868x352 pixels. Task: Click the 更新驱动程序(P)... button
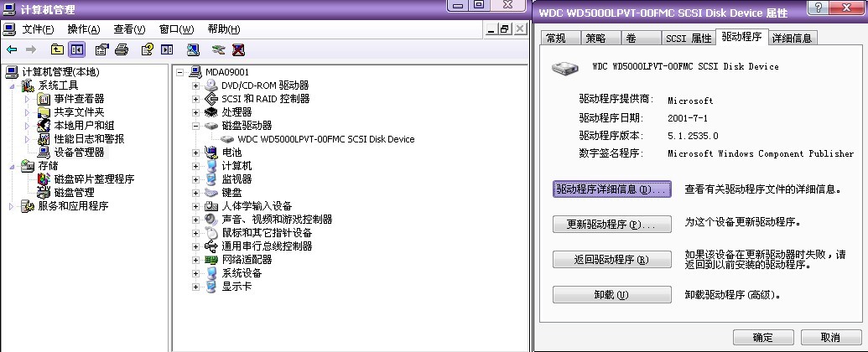pyautogui.click(x=611, y=225)
